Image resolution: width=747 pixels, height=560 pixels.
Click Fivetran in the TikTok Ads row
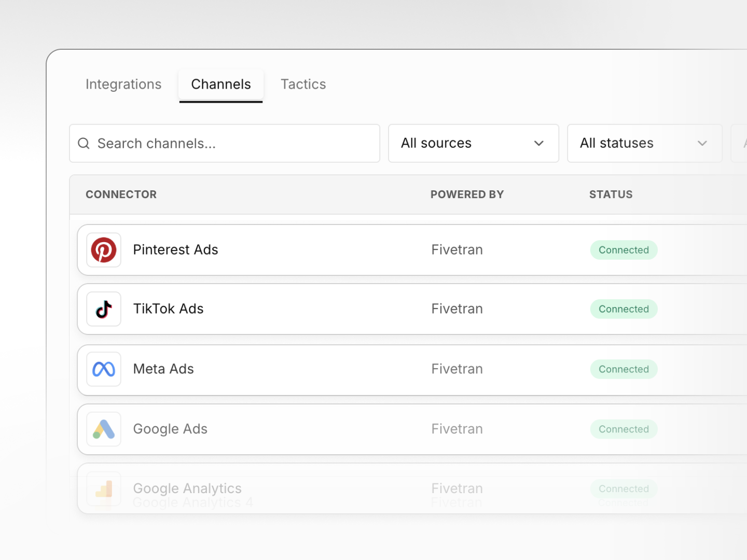click(x=457, y=309)
